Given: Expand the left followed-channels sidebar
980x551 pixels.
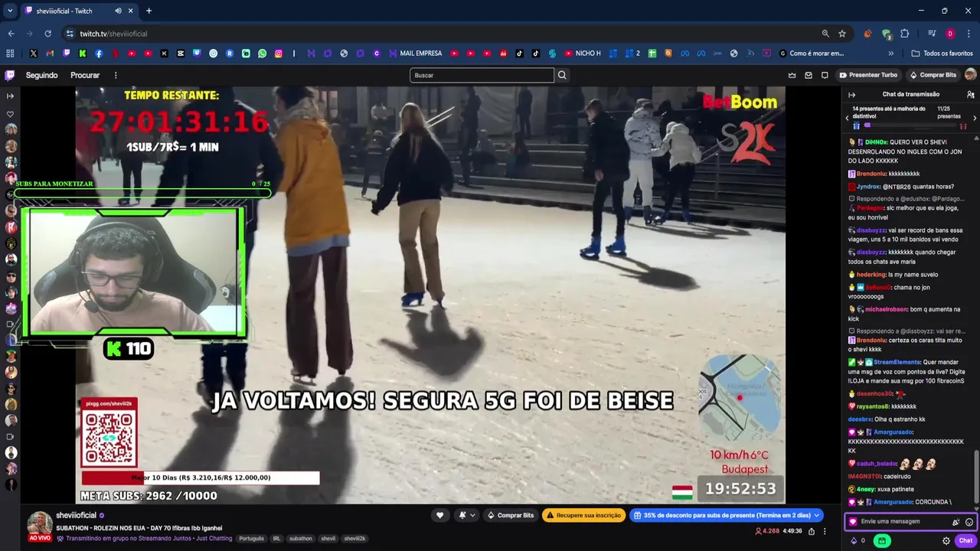Looking at the screenshot, I should (10, 96).
